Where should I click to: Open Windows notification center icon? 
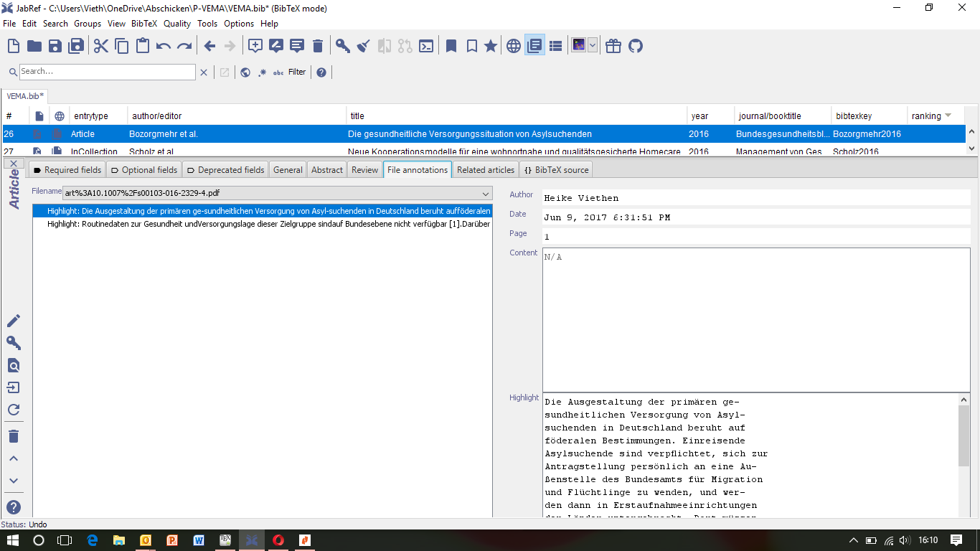(956, 540)
